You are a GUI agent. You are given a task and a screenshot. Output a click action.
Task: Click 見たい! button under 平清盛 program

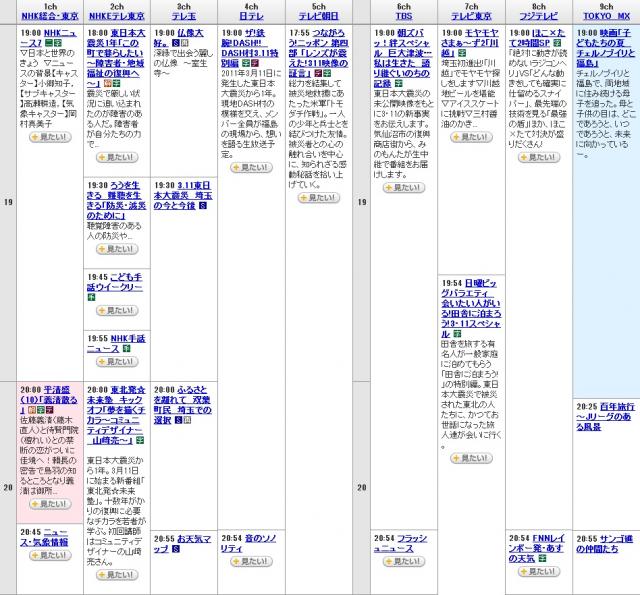pyautogui.click(x=50, y=504)
